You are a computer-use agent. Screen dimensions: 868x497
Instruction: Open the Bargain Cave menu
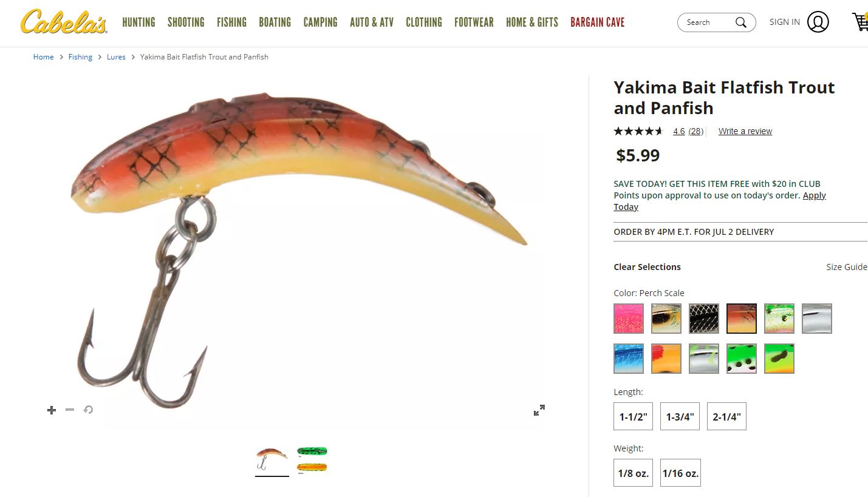[x=597, y=22]
